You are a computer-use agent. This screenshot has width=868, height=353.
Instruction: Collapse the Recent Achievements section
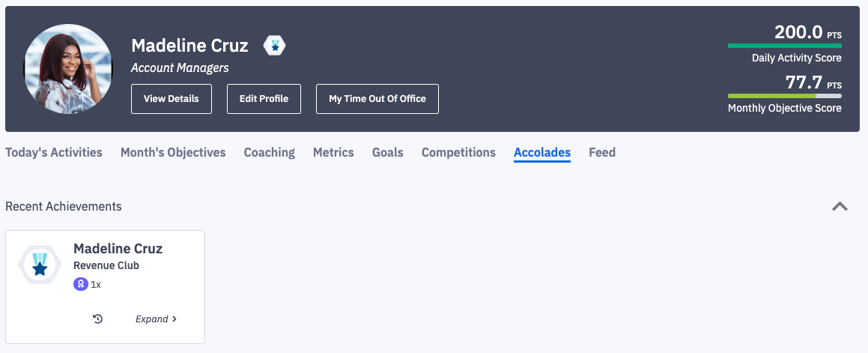pos(840,206)
